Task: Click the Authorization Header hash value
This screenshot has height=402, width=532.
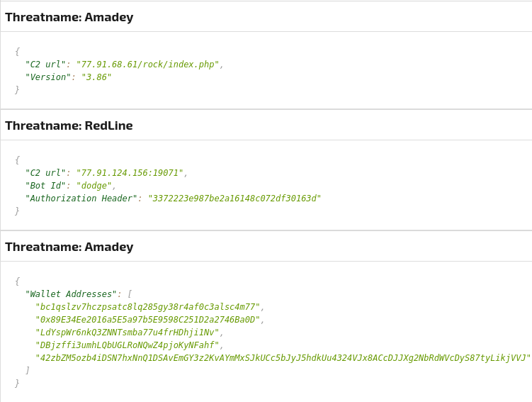Action: coord(234,199)
